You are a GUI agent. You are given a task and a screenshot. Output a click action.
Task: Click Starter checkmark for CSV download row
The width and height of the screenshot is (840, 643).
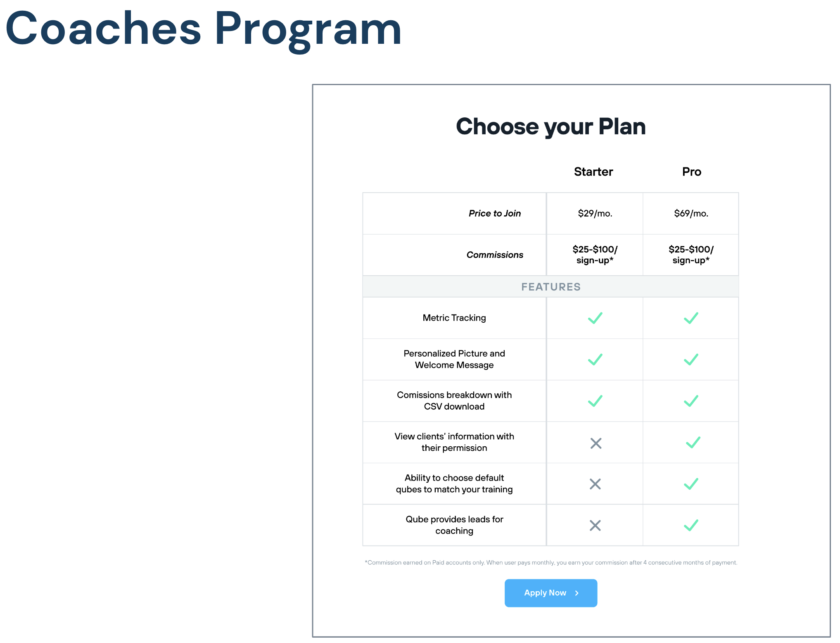[x=595, y=400]
